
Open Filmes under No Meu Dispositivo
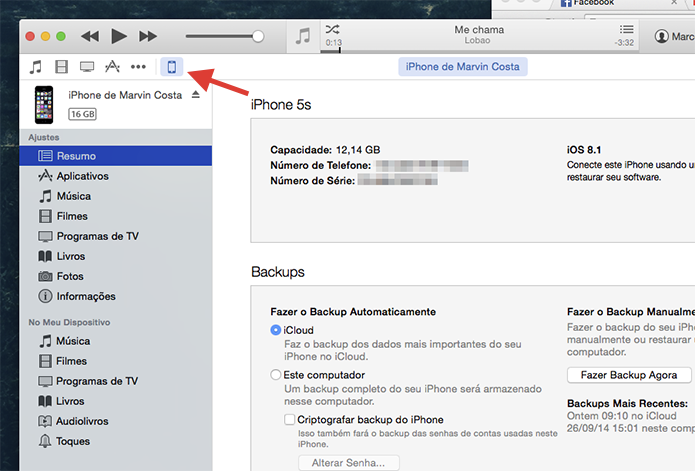tap(116, 361)
